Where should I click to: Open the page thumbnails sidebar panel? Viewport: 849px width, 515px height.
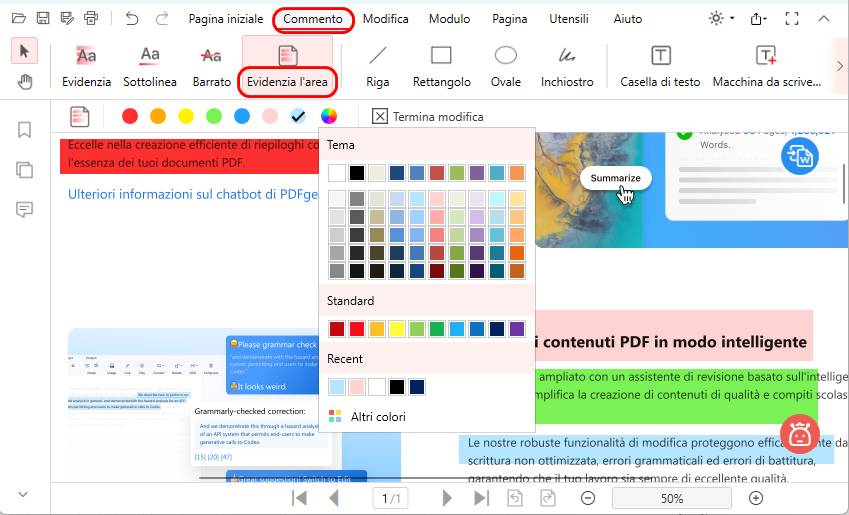[x=24, y=170]
